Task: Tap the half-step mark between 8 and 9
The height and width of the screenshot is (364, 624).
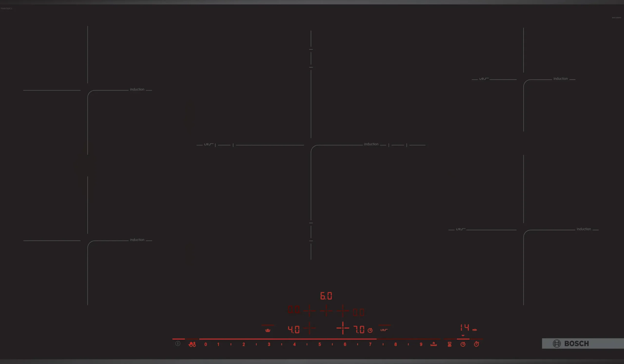Action: coord(408,344)
